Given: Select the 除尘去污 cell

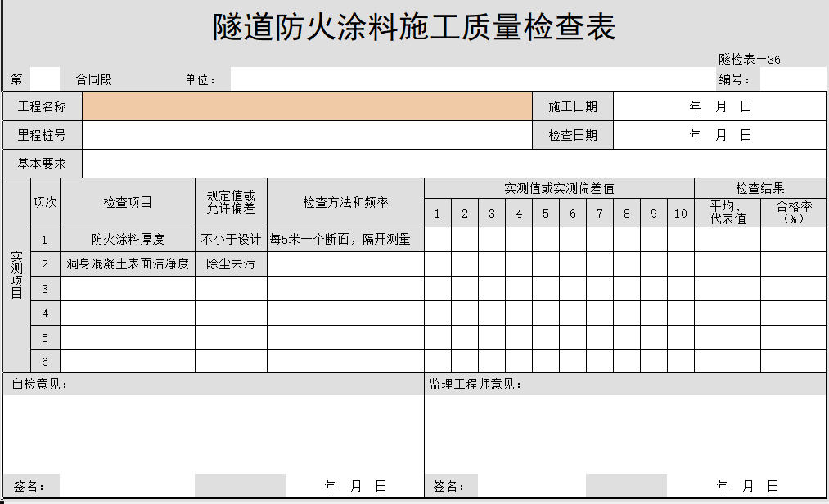Looking at the screenshot, I should [231, 263].
